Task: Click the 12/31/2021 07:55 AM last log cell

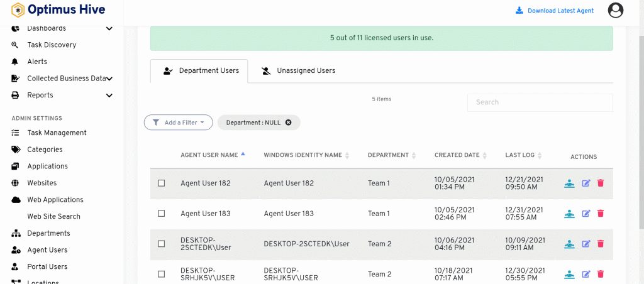Action: pyautogui.click(x=524, y=214)
